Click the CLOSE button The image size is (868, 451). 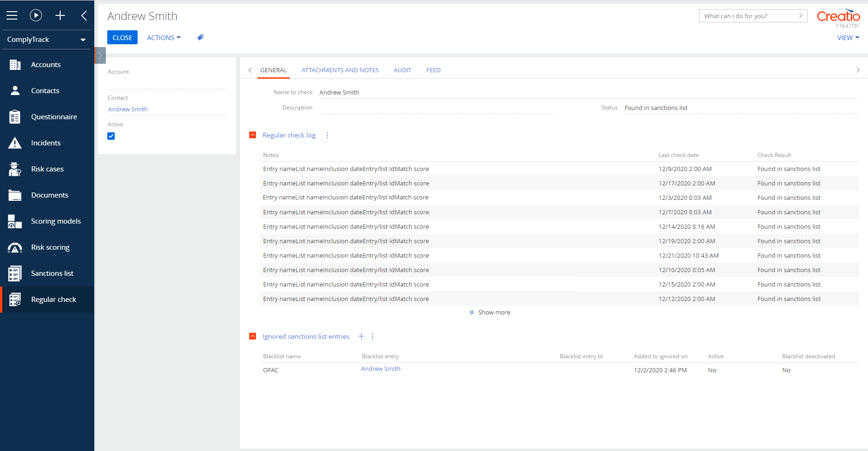pos(122,37)
